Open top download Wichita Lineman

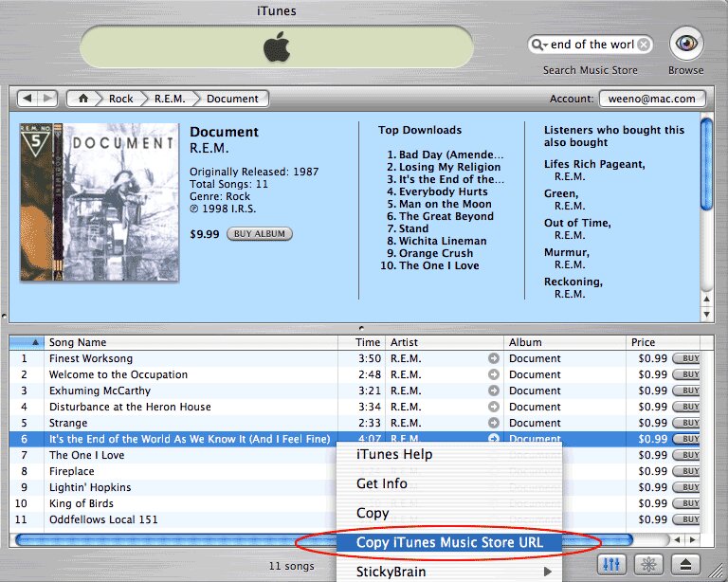(443, 241)
